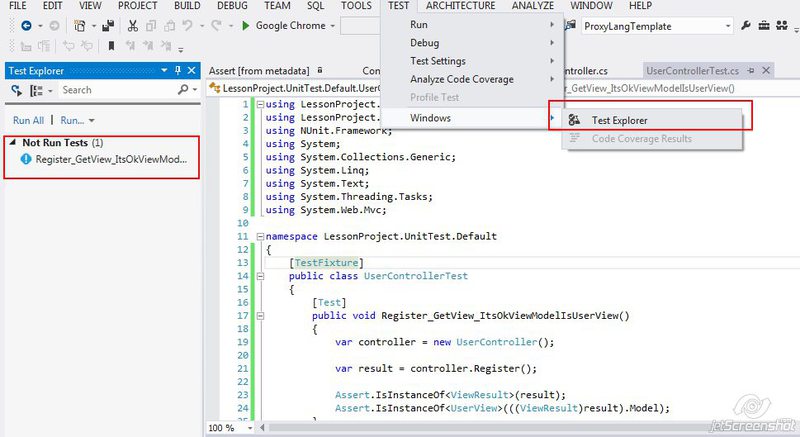Click the next bookmark icon
Viewport: 800px width, 437px height.
148,46
